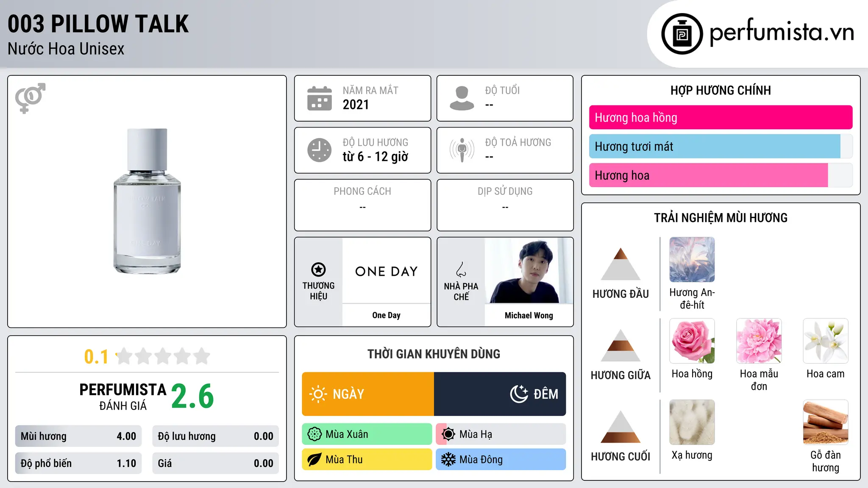Image resolution: width=868 pixels, height=488 pixels.
Task: Choose the Mùa Xuân season bar
Action: pos(367,434)
